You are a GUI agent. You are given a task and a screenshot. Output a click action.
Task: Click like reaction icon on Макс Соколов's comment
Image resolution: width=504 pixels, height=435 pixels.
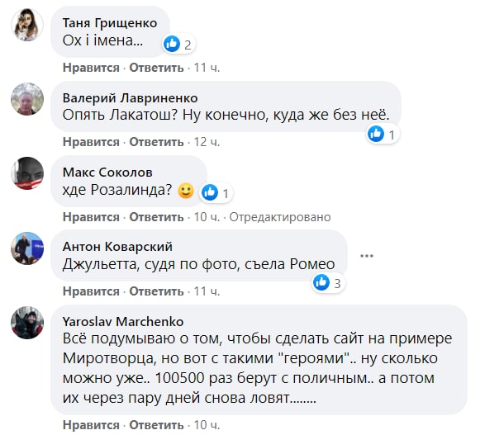click(x=210, y=192)
